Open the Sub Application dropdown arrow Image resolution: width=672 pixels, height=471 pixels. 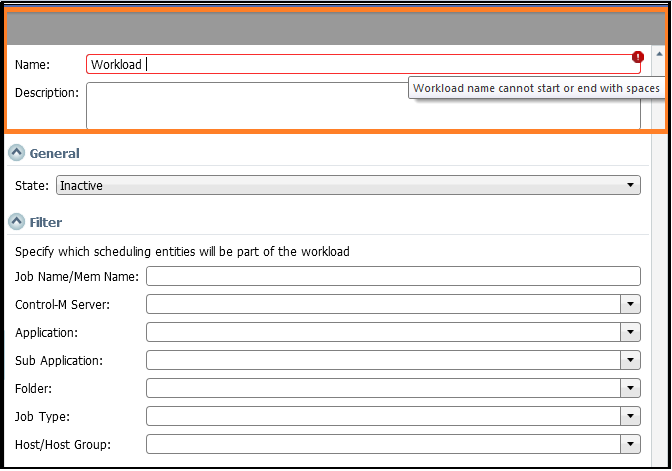click(630, 360)
